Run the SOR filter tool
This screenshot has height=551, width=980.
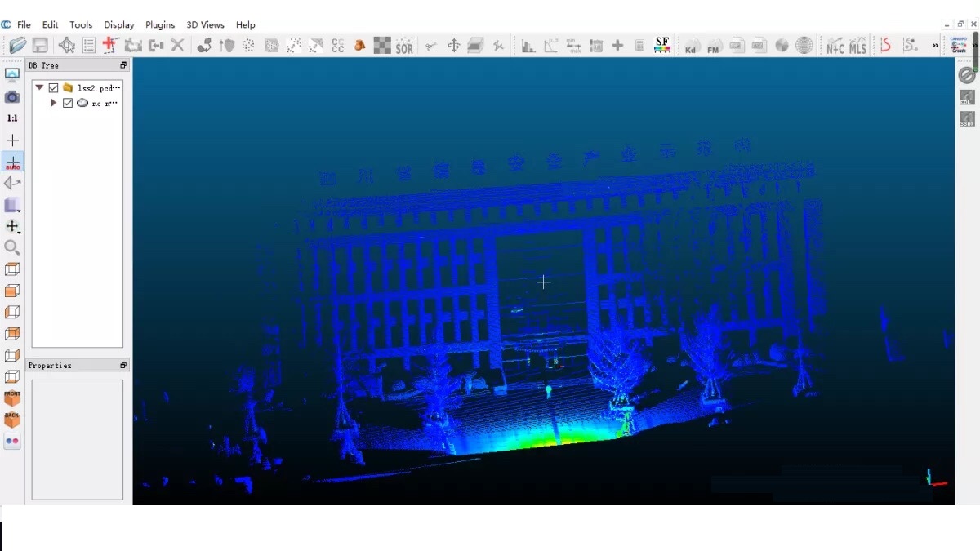(404, 47)
